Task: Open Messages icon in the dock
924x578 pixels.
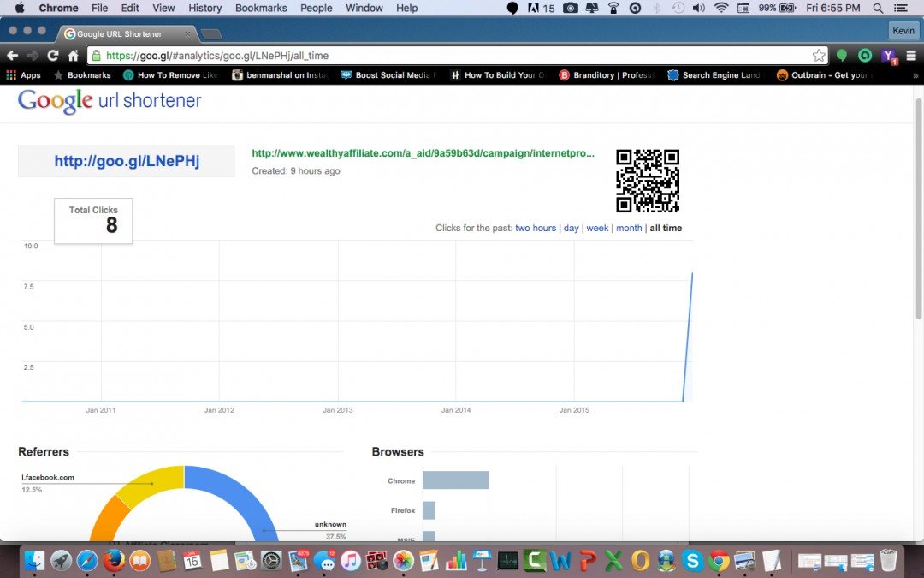Action: click(x=325, y=560)
